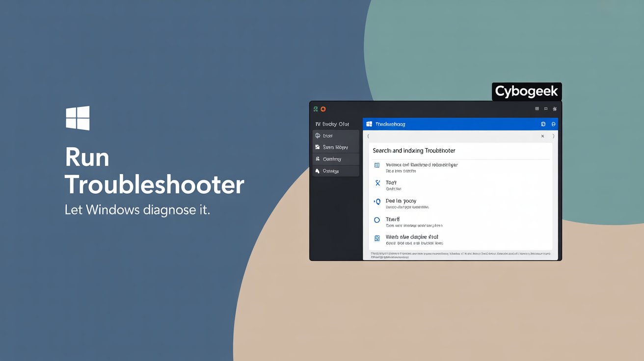Click the columns icon on the first troubleshooter row
The image size is (644, 361).
377,166
